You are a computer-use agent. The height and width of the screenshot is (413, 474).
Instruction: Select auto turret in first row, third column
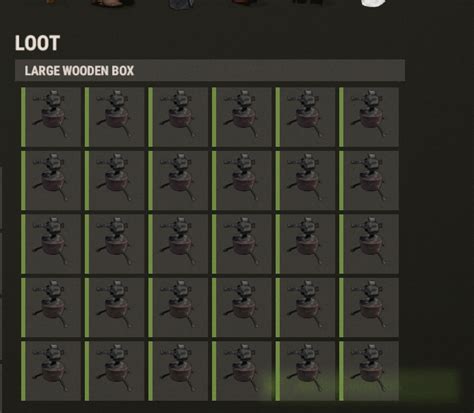(x=178, y=117)
